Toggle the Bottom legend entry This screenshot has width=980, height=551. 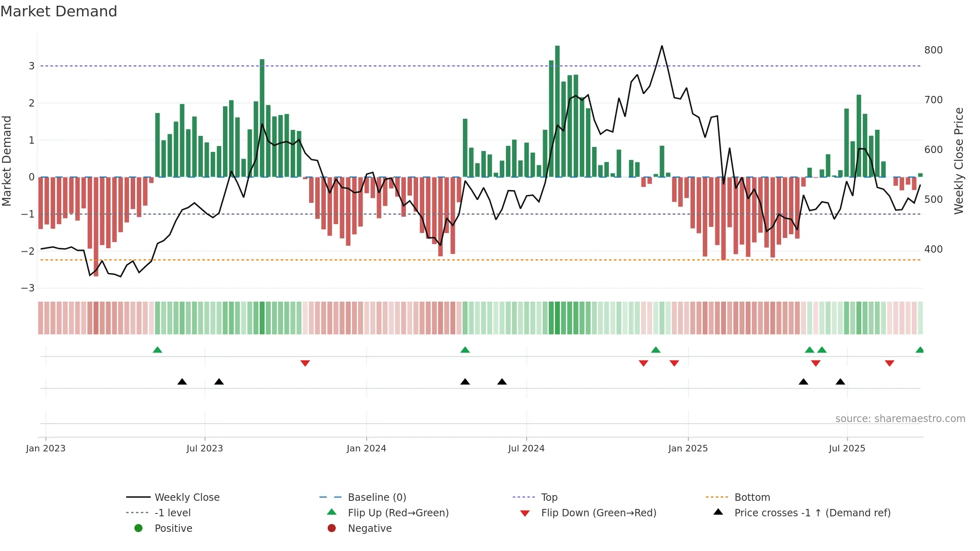[738, 497]
